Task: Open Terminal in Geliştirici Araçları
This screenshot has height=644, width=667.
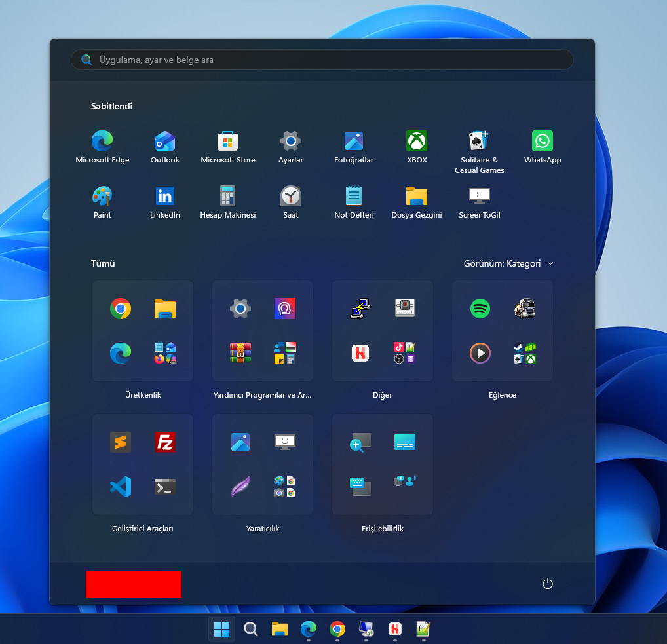Action: (165, 487)
